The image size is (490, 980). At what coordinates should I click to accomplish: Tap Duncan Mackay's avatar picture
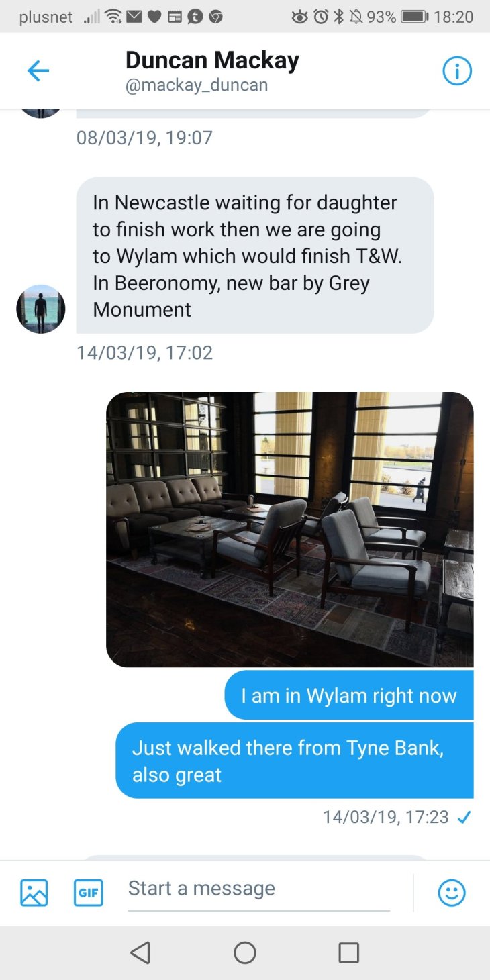coord(41,309)
